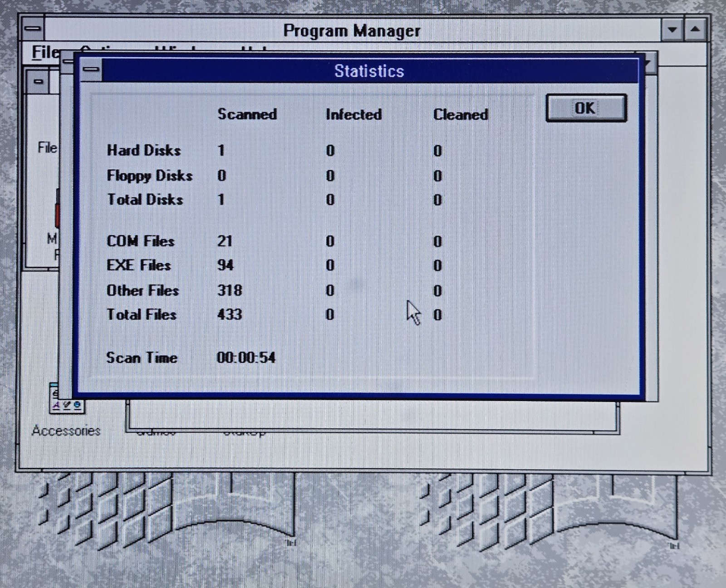
Task: Click the Total Disks row label
Action: click(x=145, y=200)
